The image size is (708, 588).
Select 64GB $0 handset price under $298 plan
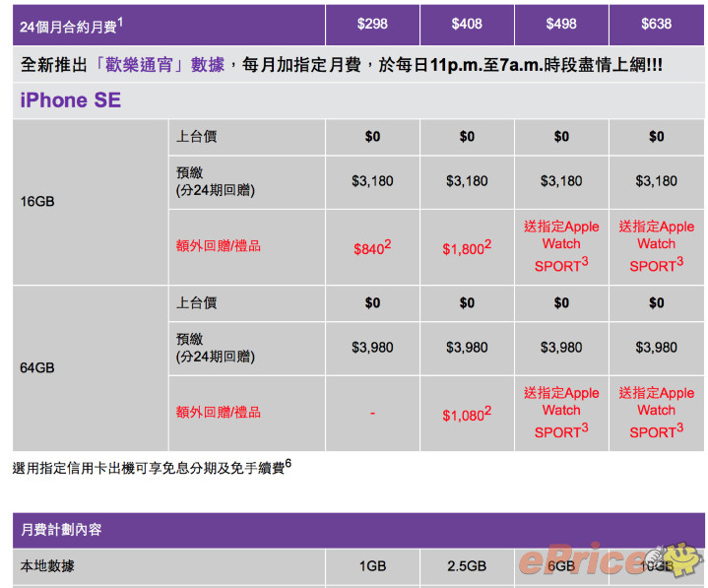(372, 302)
